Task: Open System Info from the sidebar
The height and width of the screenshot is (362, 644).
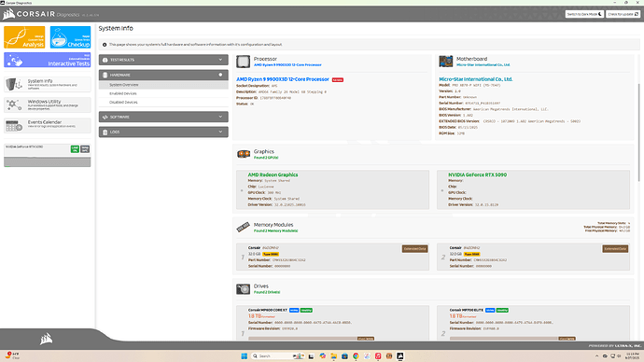Action: pos(48,84)
